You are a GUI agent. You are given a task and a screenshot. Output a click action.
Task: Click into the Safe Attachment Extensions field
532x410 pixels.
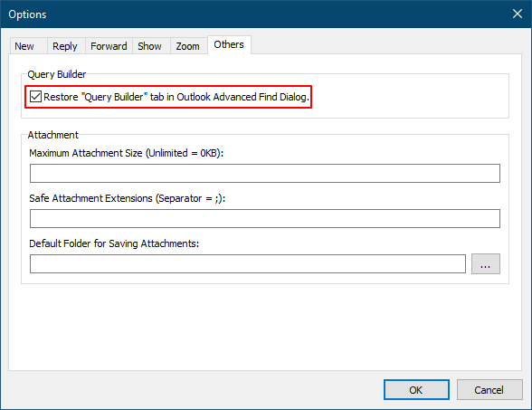click(264, 219)
